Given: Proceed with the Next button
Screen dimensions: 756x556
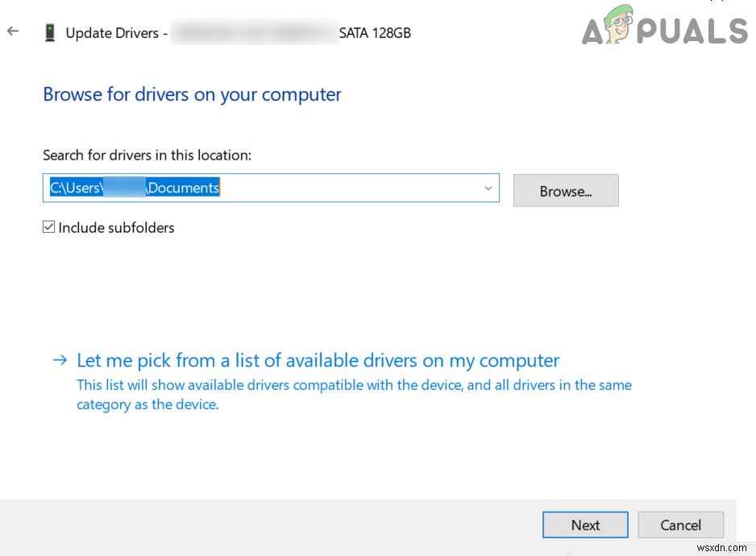Looking at the screenshot, I should click(585, 525).
